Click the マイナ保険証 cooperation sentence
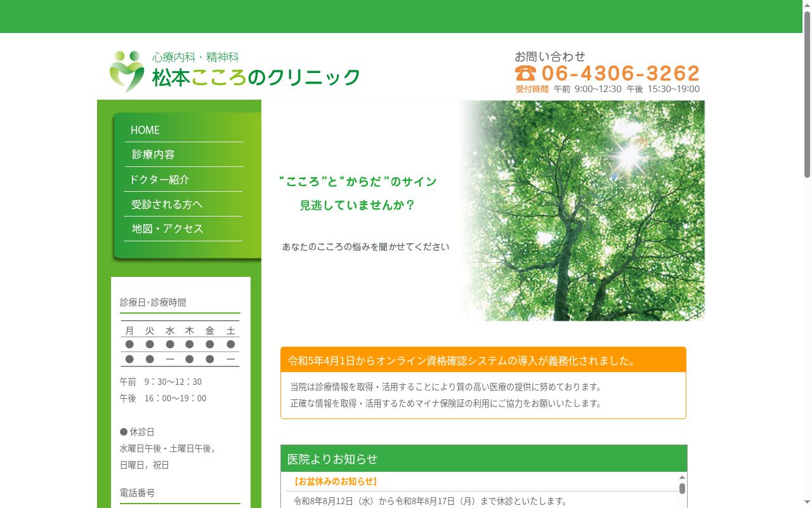812x508 pixels. 446,403
